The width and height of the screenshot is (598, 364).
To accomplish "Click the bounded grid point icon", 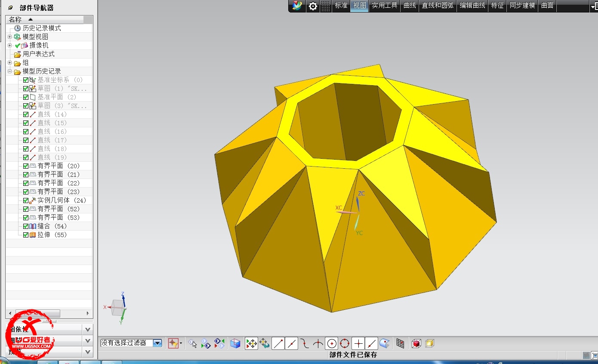I will (x=400, y=343).
